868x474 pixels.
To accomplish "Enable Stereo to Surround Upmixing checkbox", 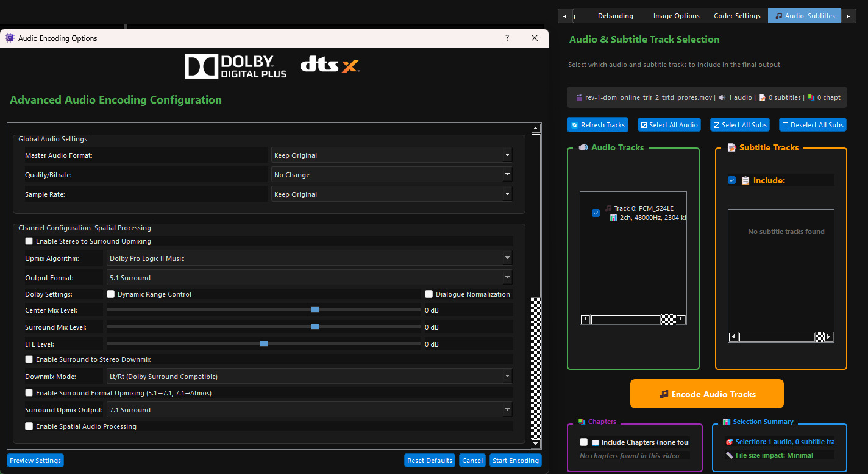I will point(29,241).
